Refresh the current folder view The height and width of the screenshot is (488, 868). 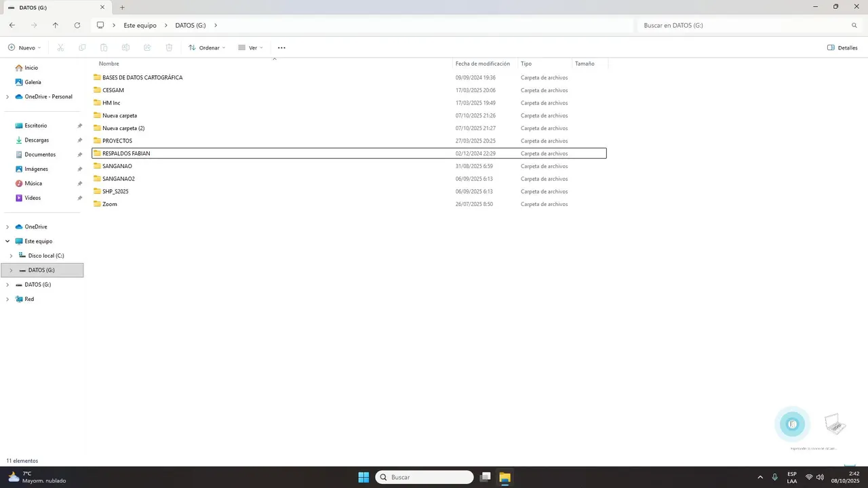pyautogui.click(x=77, y=25)
